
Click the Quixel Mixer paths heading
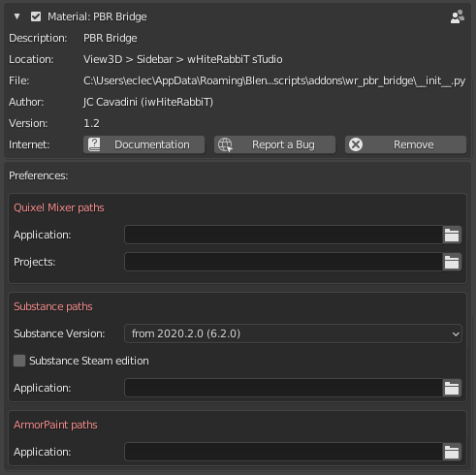tap(59, 207)
